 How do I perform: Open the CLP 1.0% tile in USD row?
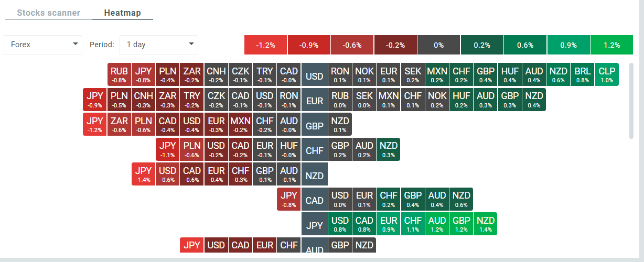606,74
